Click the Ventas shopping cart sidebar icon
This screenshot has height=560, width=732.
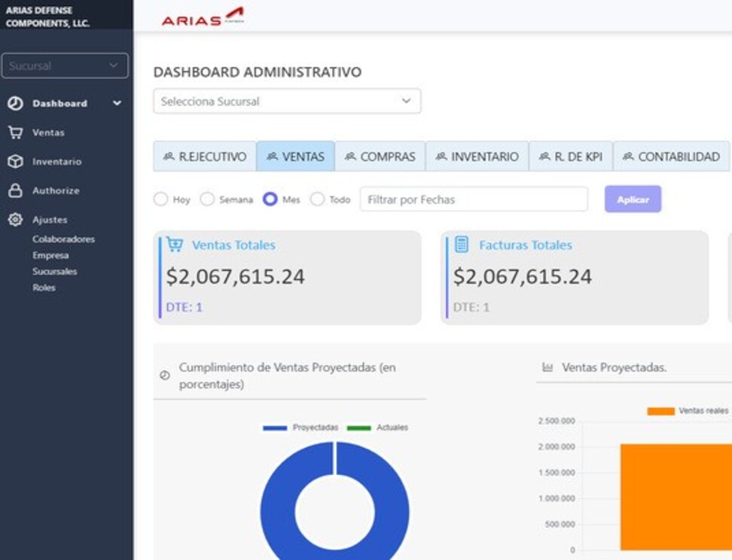pyautogui.click(x=15, y=132)
